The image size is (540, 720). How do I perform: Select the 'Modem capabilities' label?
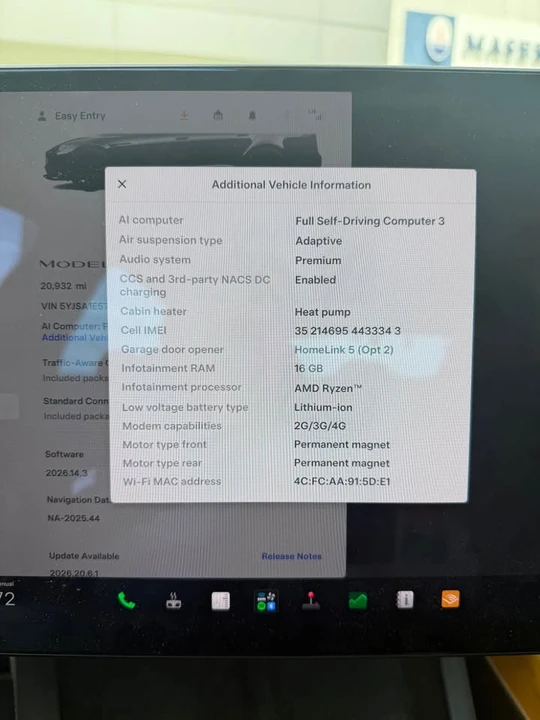tap(172, 426)
